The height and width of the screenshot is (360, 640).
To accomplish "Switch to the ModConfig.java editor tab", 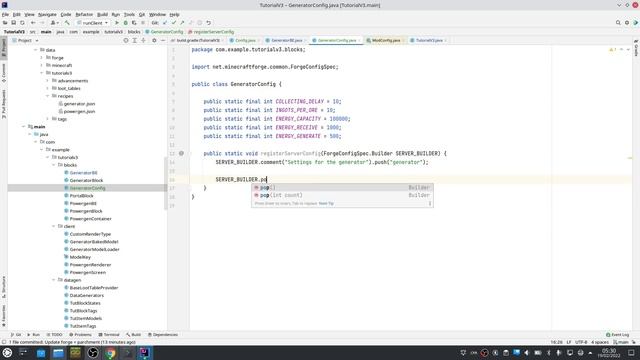I will tap(385, 40).
